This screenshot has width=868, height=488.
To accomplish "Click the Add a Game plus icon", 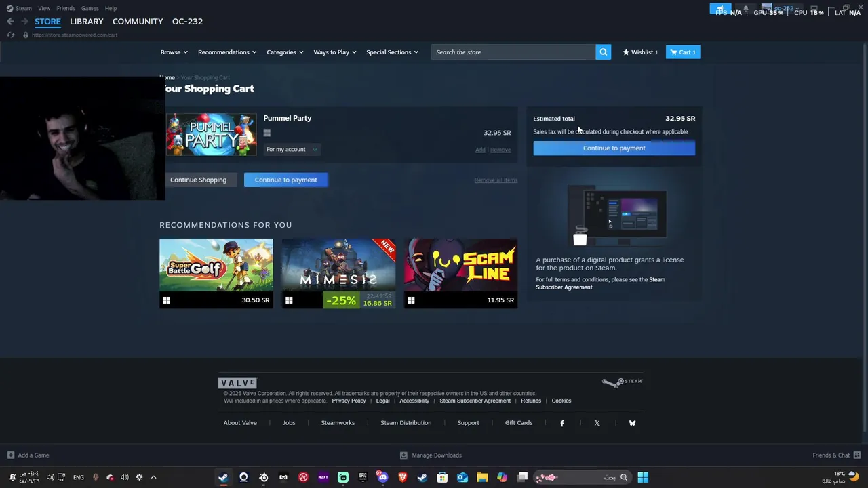I will 10,455.
